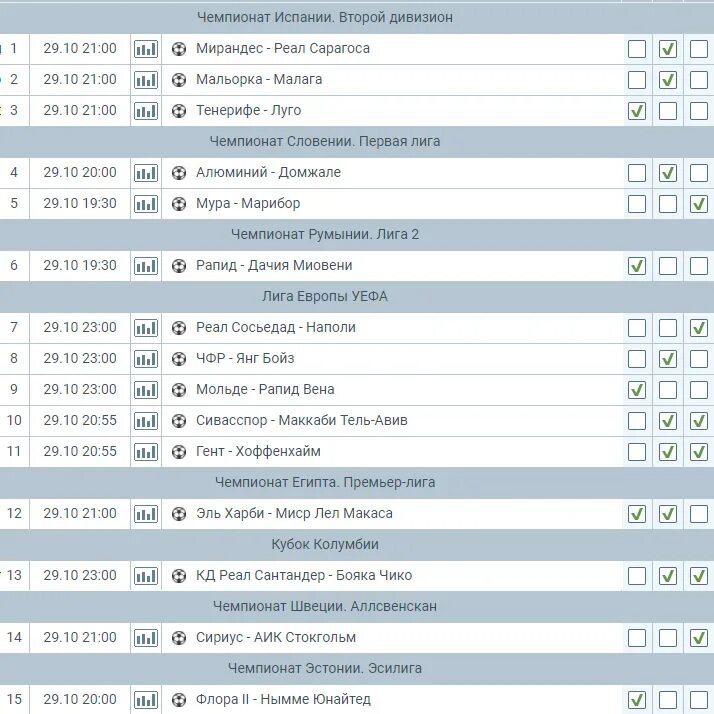Check home win box for Мирандес - Реал Сарагоса
714x714 pixels.
click(637, 49)
